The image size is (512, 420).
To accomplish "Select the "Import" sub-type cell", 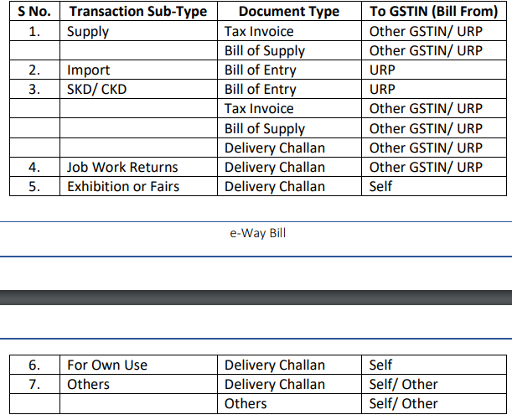I will [89, 70].
